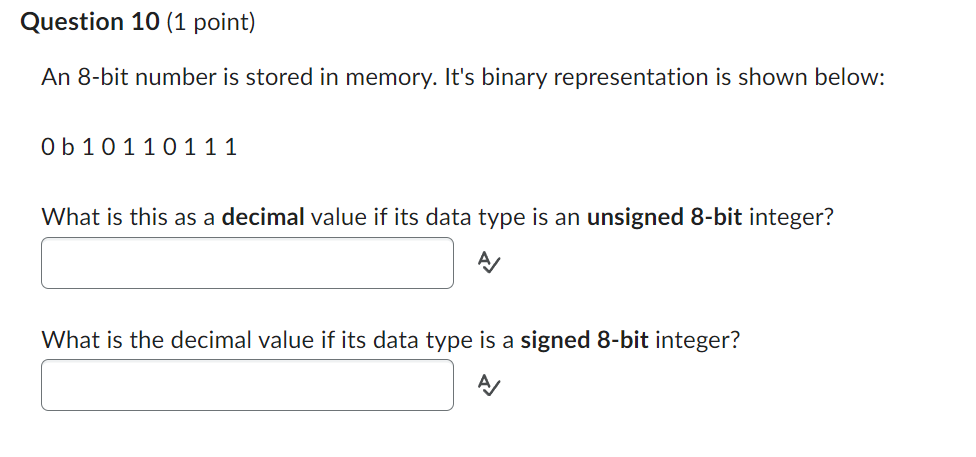Click the bold phrase unsigned 8-bit
Image resolution: width=976 pixels, height=457 pixels.
coord(664,217)
